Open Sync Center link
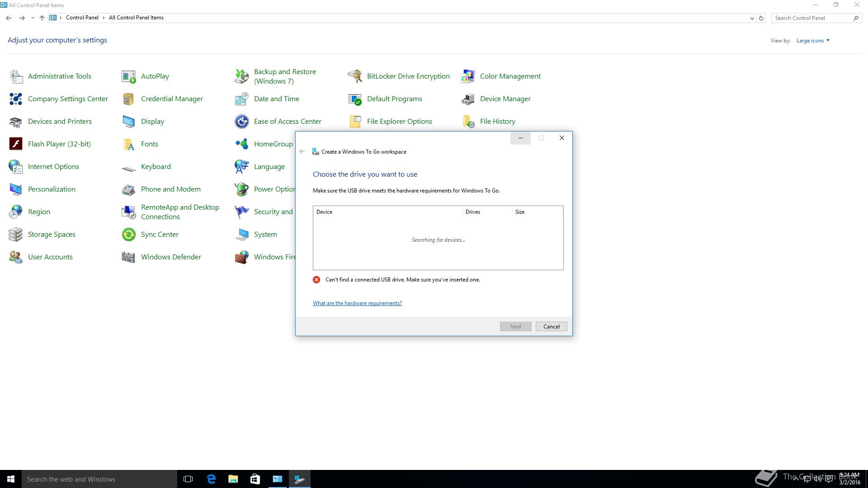 click(x=160, y=235)
